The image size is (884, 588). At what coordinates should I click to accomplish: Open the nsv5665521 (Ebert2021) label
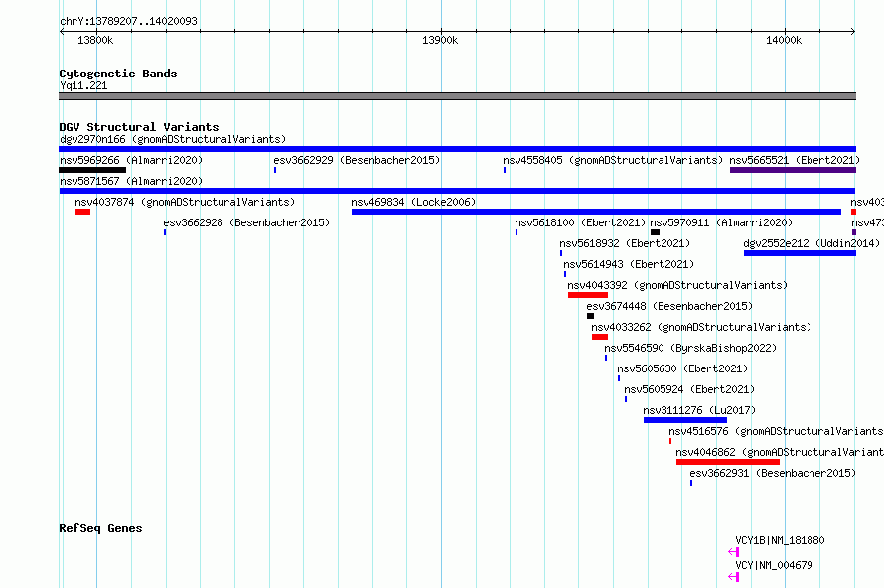click(795, 160)
